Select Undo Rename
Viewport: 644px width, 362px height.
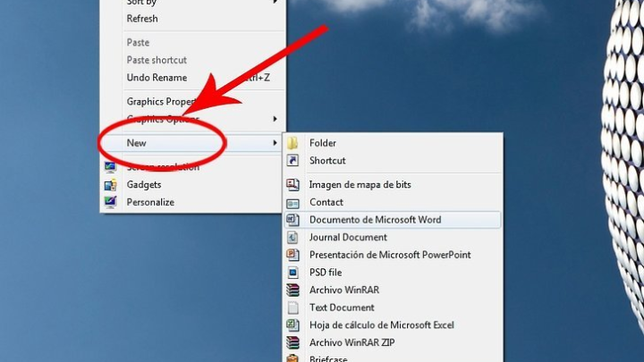[x=157, y=78]
